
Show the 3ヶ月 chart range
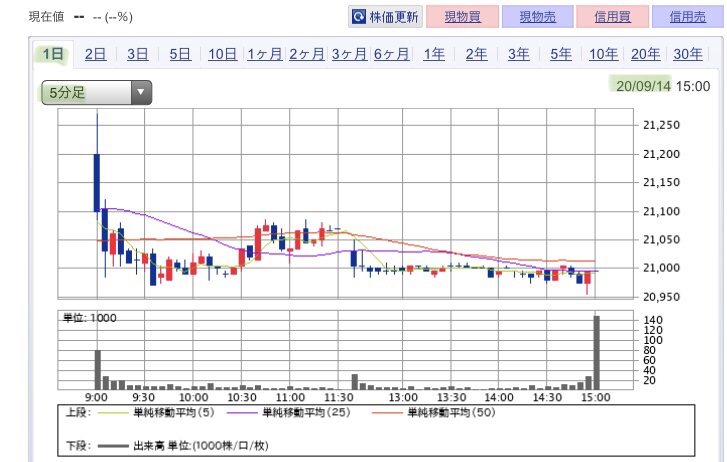(349, 54)
